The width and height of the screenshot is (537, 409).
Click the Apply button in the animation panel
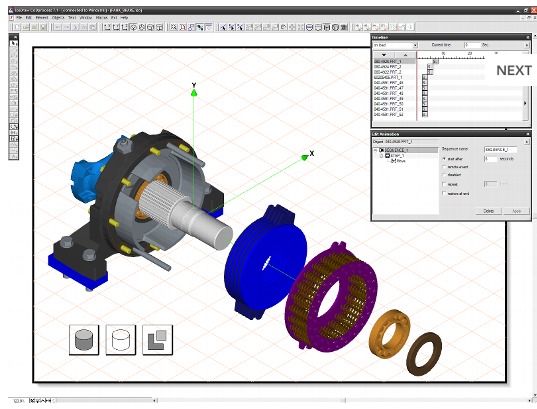pos(516,211)
